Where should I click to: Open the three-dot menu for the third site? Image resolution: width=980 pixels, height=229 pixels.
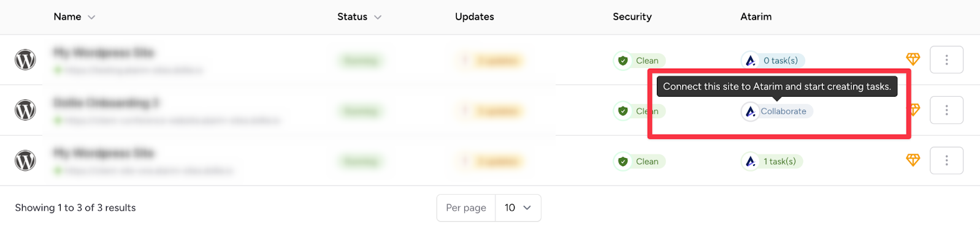pos(946,160)
